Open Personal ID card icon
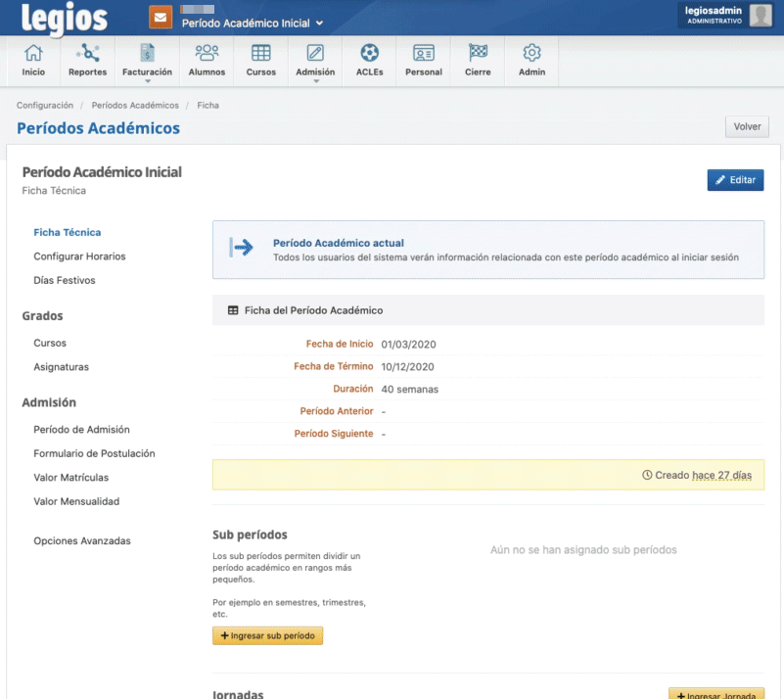Viewport: 784px width, 699px height. tap(423, 54)
